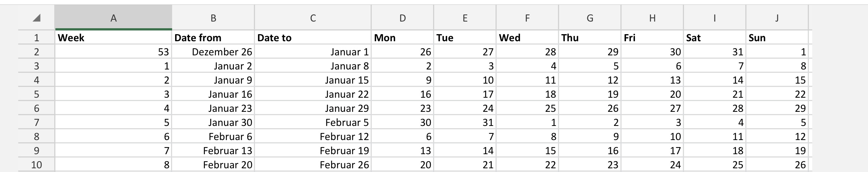Click the 'Februar 13' date cell
This screenshot has width=868, height=172.
point(213,151)
